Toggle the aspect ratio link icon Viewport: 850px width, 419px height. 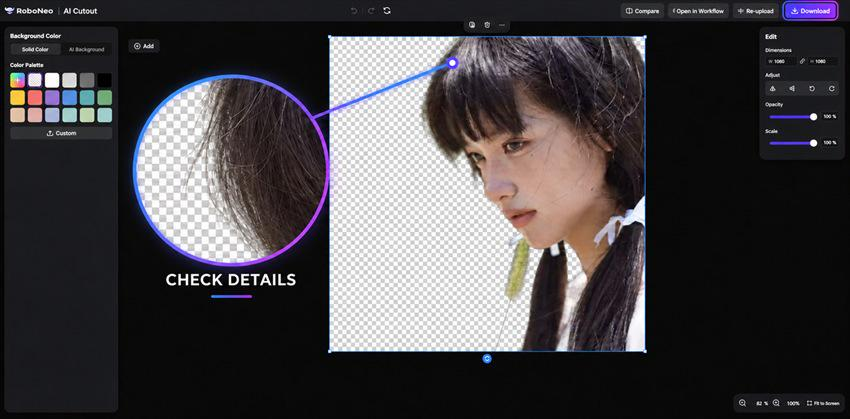[802, 62]
